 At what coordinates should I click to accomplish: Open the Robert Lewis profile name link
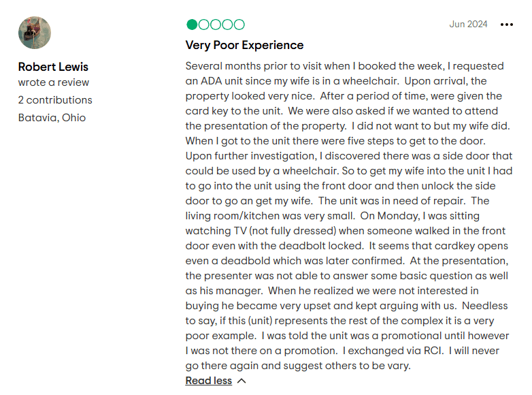point(53,67)
